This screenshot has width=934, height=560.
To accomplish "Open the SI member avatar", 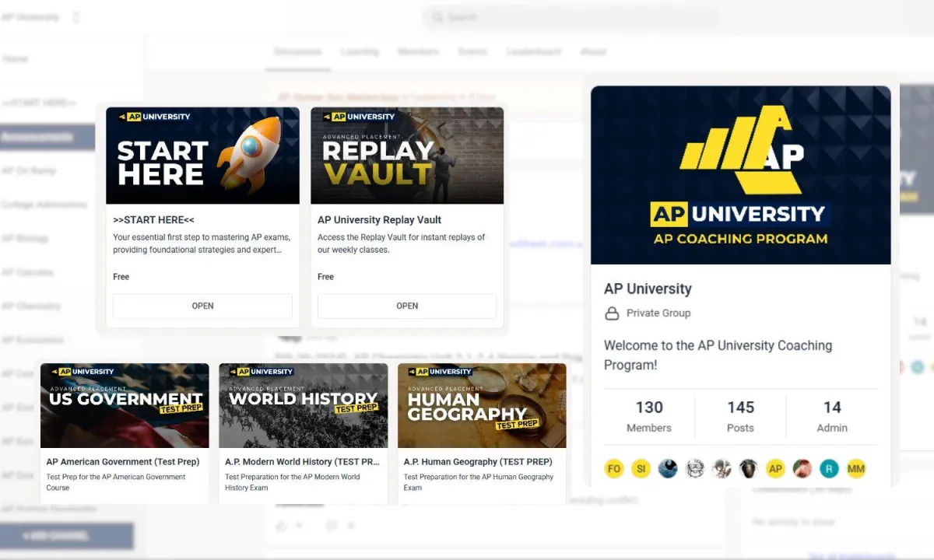I will (641, 469).
